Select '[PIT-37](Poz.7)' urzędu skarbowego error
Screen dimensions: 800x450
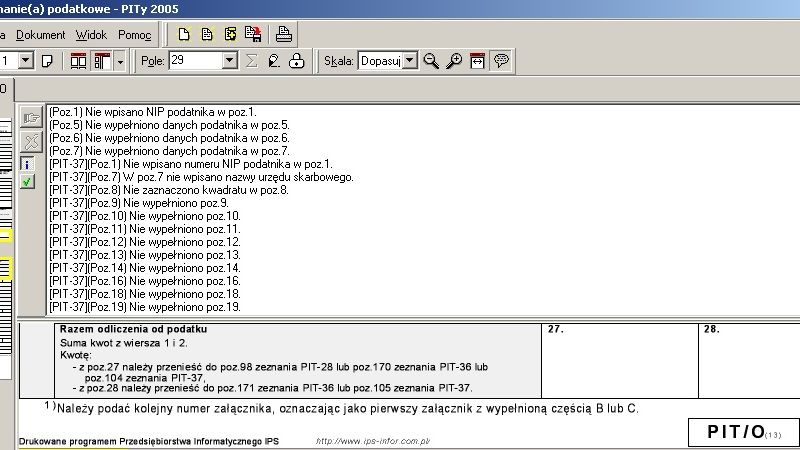point(202,177)
